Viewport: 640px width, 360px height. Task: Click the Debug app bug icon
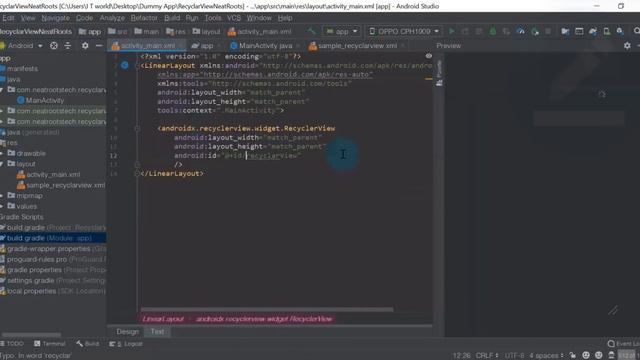click(x=493, y=31)
